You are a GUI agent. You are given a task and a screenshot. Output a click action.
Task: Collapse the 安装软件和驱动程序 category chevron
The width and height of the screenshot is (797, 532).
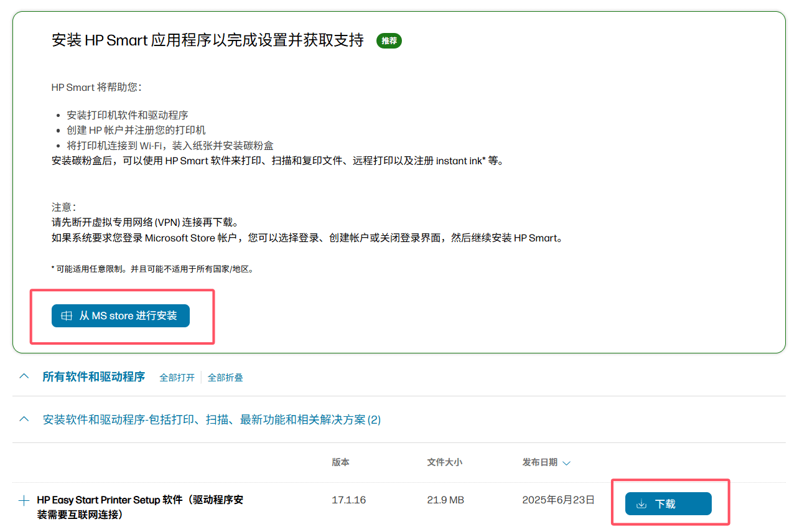click(24, 419)
